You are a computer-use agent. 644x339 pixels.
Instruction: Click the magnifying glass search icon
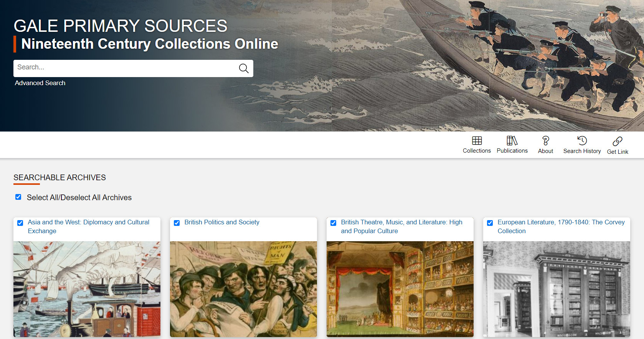click(x=244, y=68)
